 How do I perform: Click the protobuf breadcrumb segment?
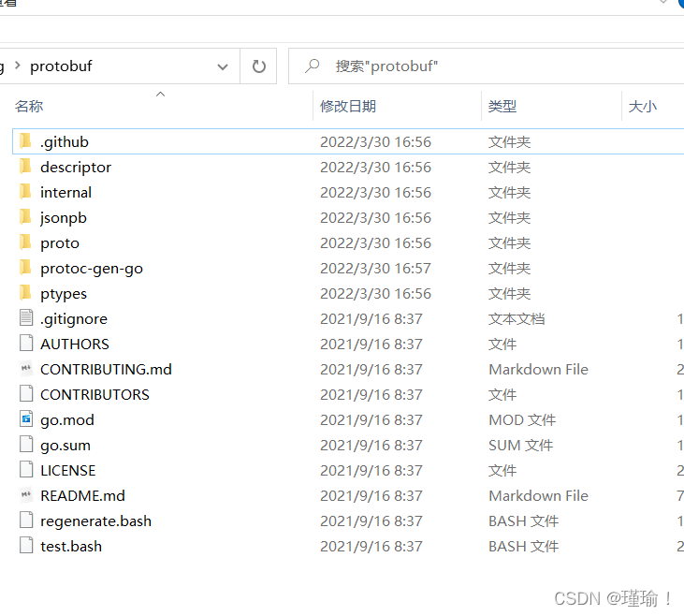pyautogui.click(x=61, y=66)
